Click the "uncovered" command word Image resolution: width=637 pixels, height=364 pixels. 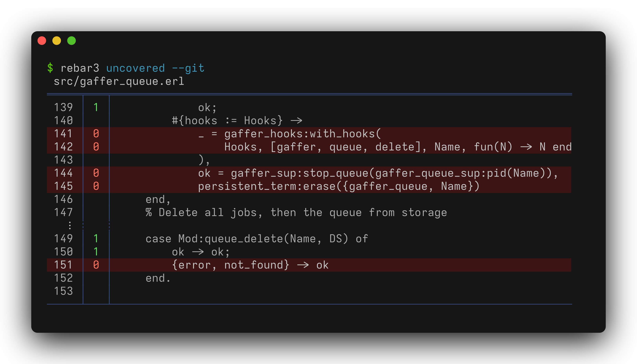(135, 68)
